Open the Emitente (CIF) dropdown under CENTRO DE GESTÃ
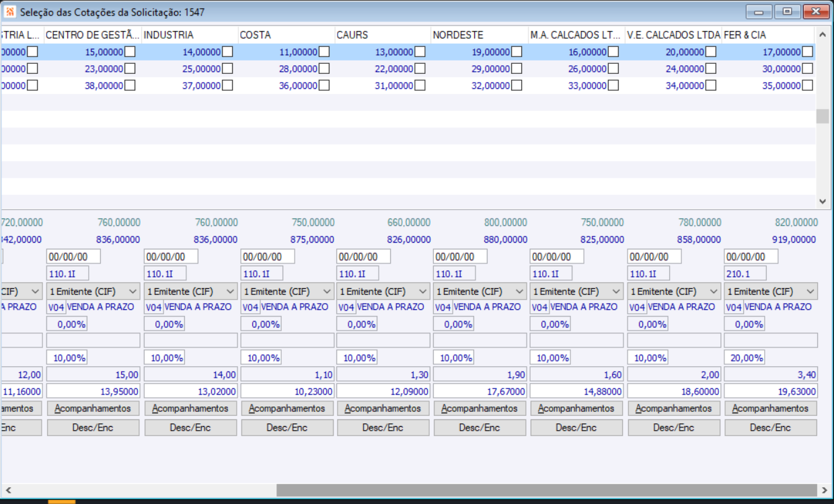The width and height of the screenshot is (834, 504). tap(93, 291)
